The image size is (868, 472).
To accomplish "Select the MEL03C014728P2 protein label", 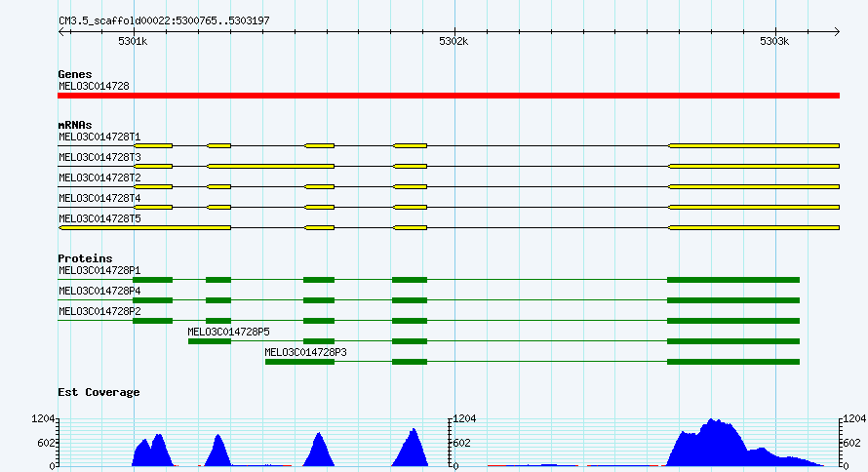I will click(x=99, y=311).
